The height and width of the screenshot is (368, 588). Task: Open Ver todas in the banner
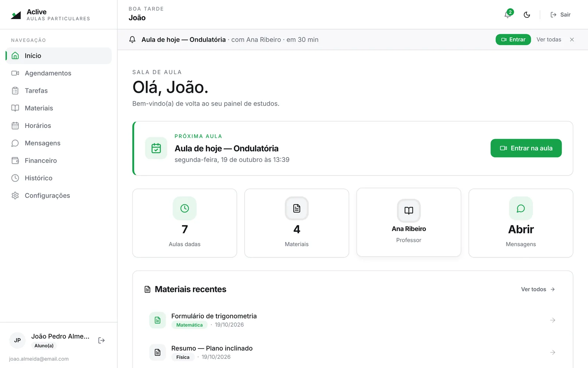pyautogui.click(x=549, y=39)
